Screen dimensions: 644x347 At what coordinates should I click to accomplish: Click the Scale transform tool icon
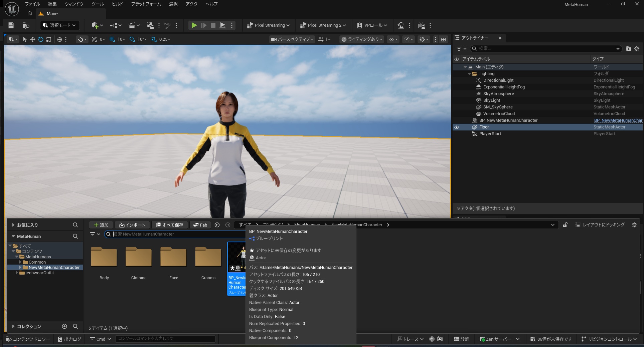[x=49, y=39]
